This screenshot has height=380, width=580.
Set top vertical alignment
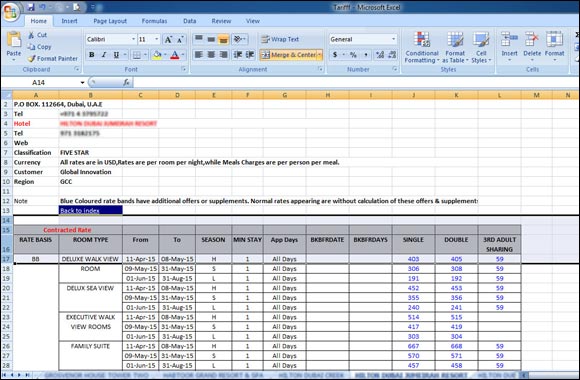(x=199, y=39)
